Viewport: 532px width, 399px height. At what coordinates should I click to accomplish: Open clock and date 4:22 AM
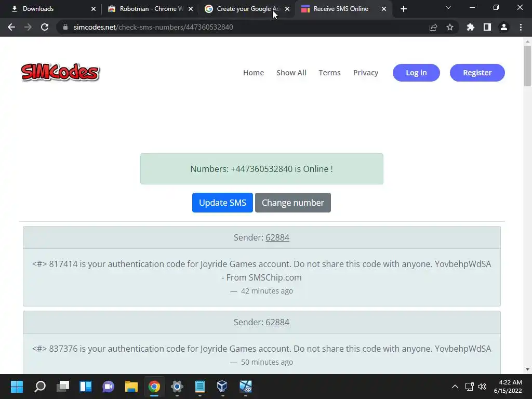coord(508,387)
